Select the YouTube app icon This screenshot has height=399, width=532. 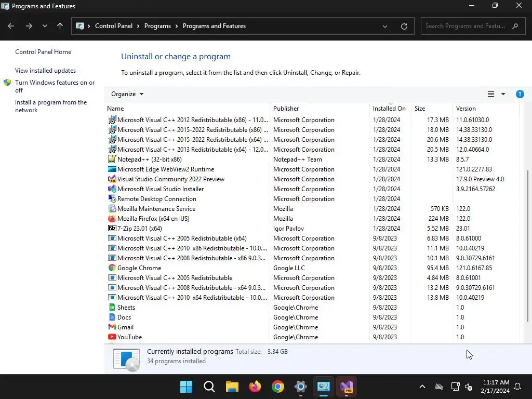[112, 337]
